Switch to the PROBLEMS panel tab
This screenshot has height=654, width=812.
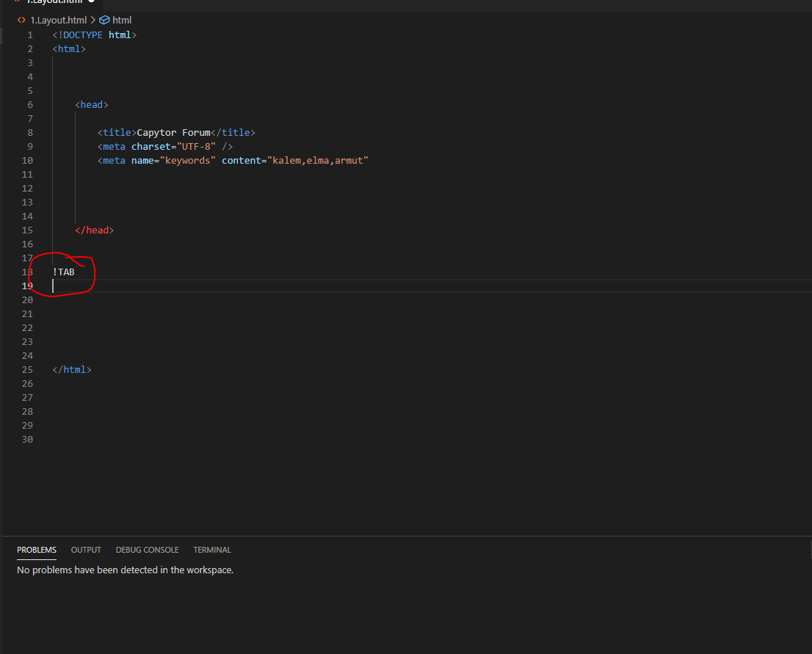coord(37,550)
